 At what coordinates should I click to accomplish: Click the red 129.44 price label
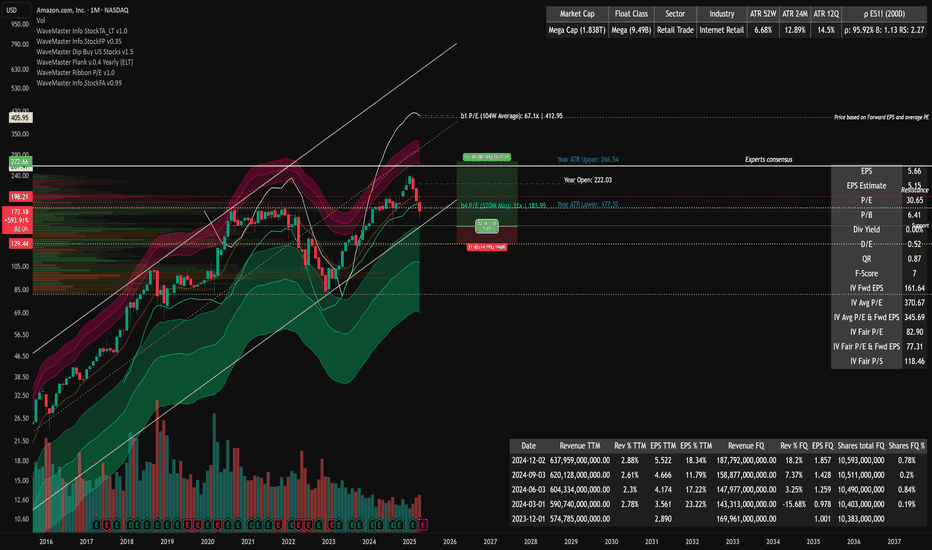coord(20,244)
